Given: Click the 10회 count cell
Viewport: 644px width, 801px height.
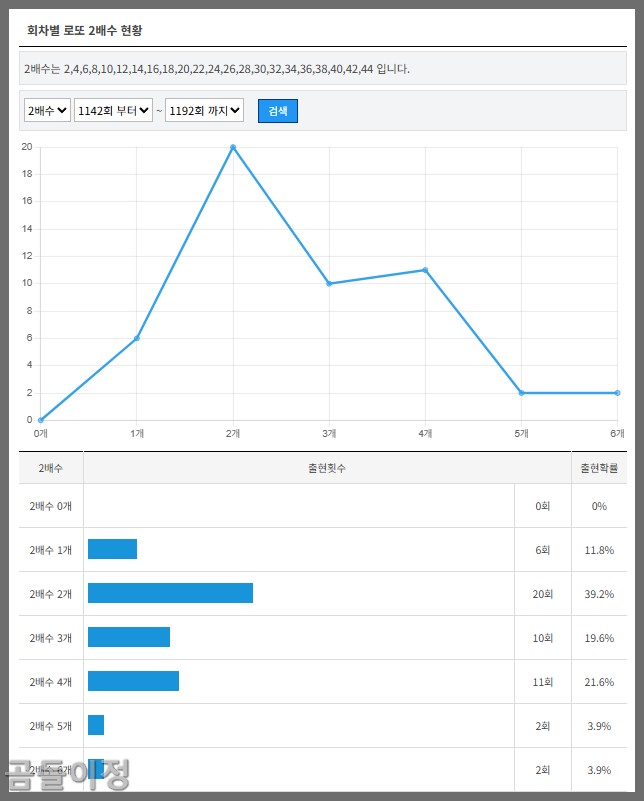Looking at the screenshot, I should 542,638.
